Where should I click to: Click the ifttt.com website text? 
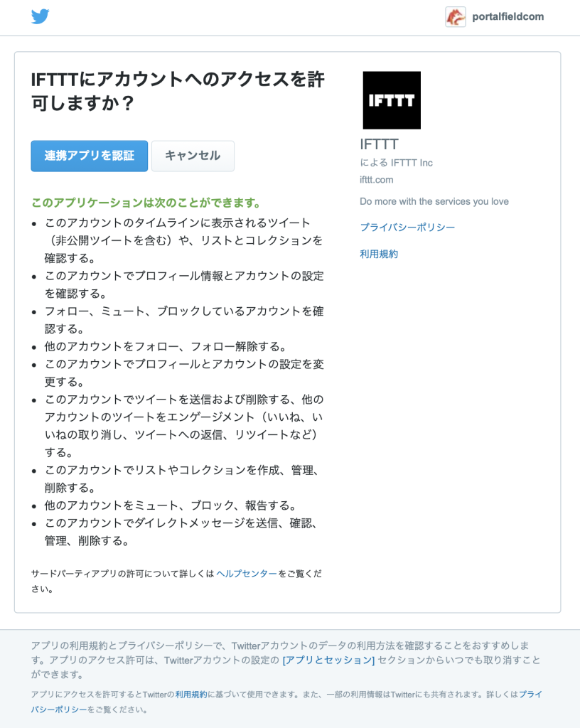[376, 180]
